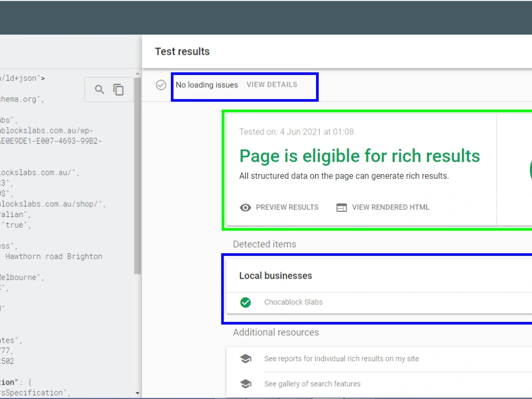The image size is (532, 399).
Task: Click the Local businesses heading
Action: click(x=276, y=276)
